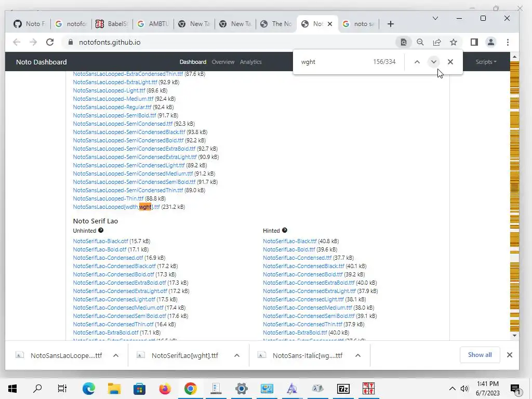The width and height of the screenshot is (532, 399).
Task: Open Chrome from the taskbar
Action: pos(190,389)
